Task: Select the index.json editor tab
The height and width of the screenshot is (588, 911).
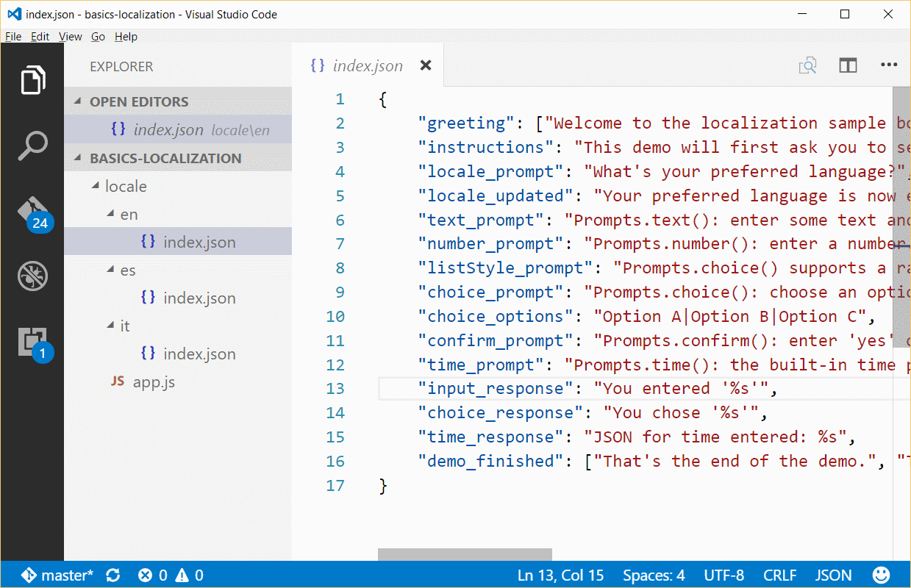Action: click(x=368, y=65)
